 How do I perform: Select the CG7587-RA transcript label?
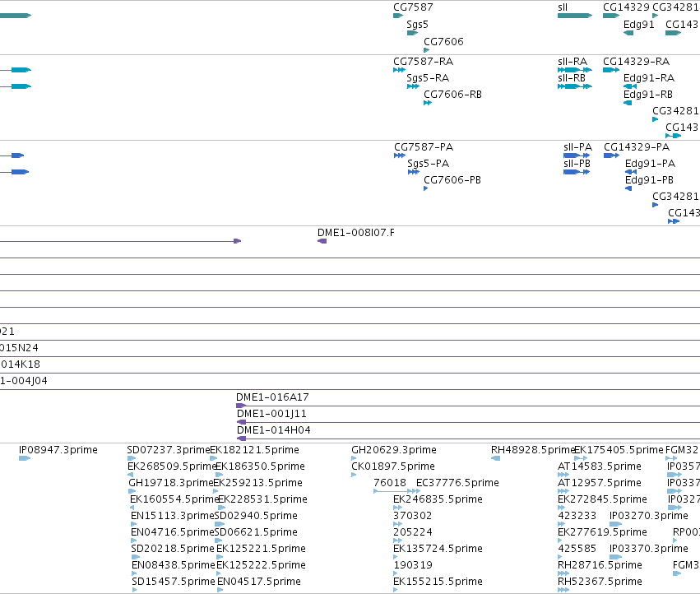click(x=424, y=61)
